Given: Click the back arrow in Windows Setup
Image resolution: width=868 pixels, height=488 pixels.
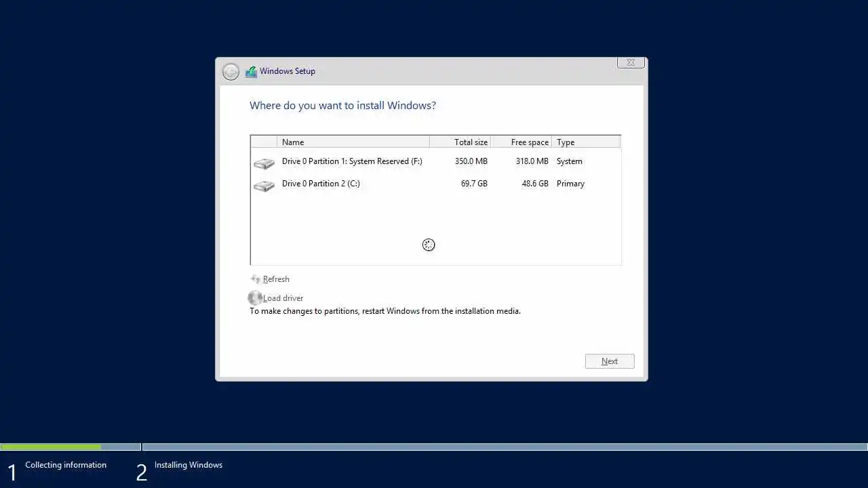Looking at the screenshot, I should (x=231, y=71).
